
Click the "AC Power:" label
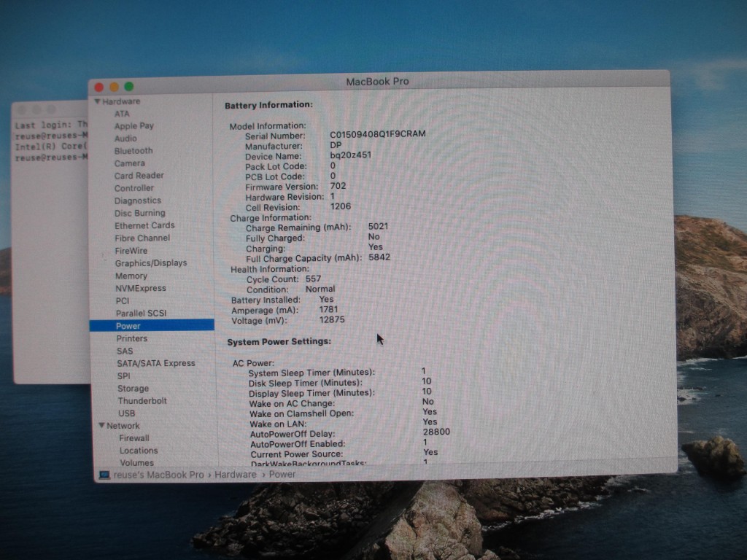tap(253, 363)
